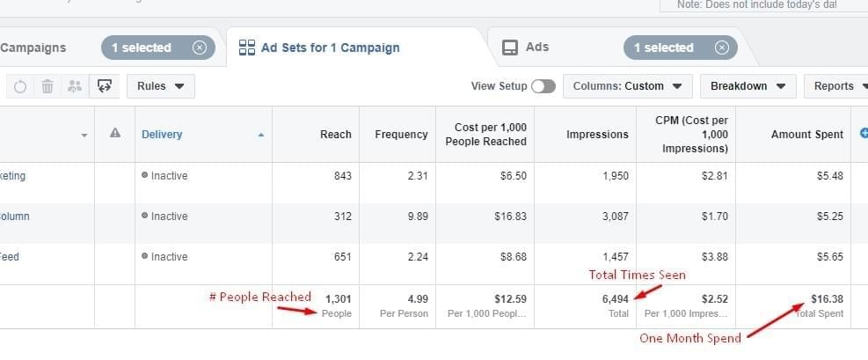Click the import/export arrows icon
868x360 pixels.
[x=105, y=86]
